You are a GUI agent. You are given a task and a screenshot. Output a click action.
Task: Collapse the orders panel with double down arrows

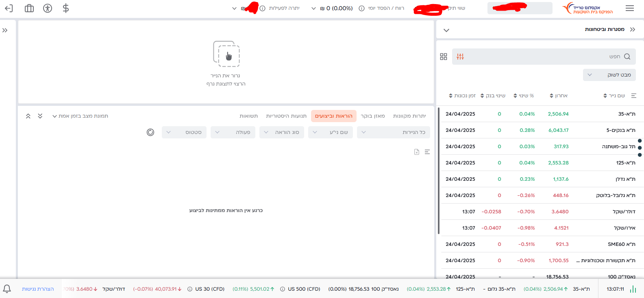pyautogui.click(x=40, y=116)
